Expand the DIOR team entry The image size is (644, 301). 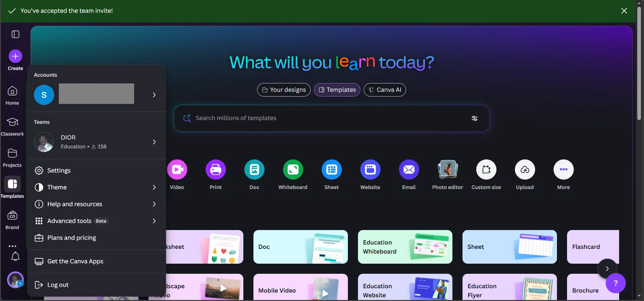point(97,142)
